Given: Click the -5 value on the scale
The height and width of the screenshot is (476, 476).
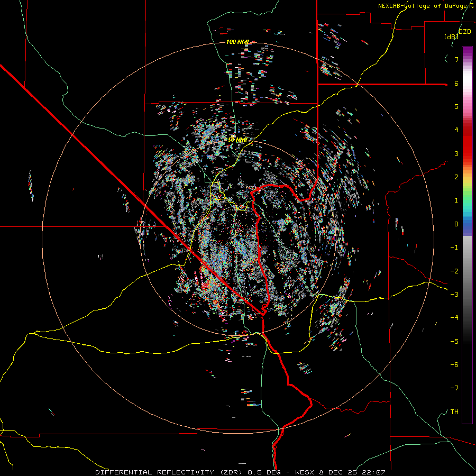Looking at the screenshot, I should click(x=454, y=342).
